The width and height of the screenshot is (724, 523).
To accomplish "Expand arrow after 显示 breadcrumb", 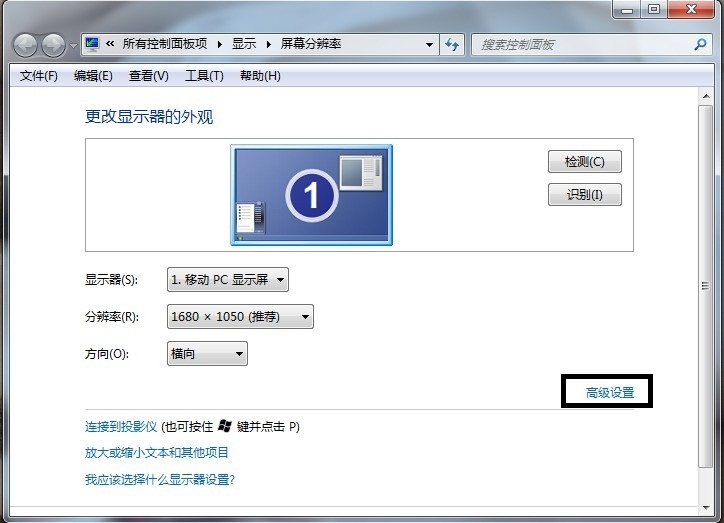I will [x=268, y=44].
